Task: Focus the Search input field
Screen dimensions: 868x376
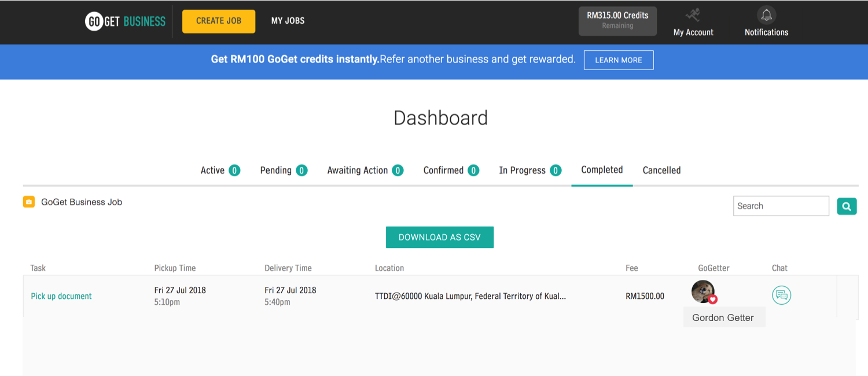Action: click(781, 206)
